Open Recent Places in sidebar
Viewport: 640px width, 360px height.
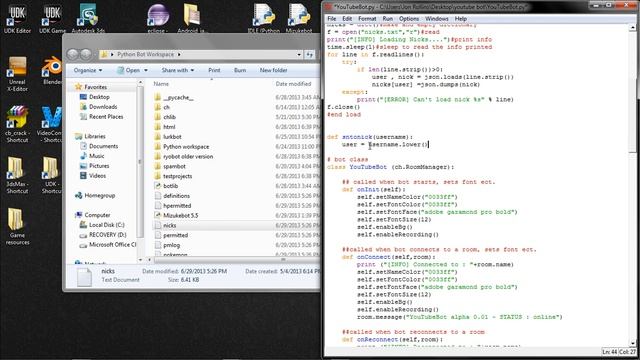click(x=106, y=117)
